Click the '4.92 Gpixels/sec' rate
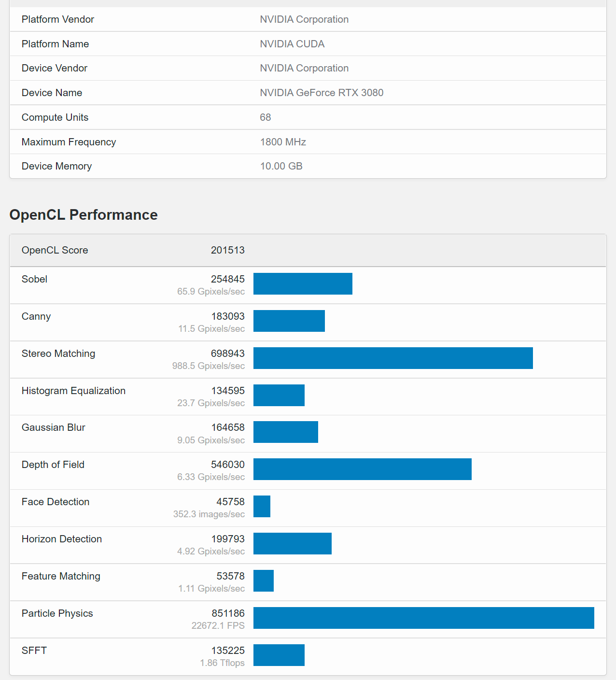This screenshot has height=680, width=616. click(x=211, y=552)
